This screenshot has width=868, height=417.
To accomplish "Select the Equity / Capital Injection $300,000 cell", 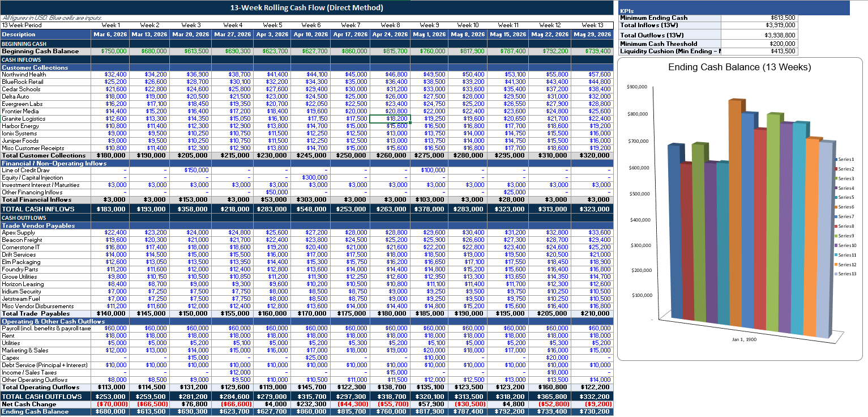I will point(311,177).
